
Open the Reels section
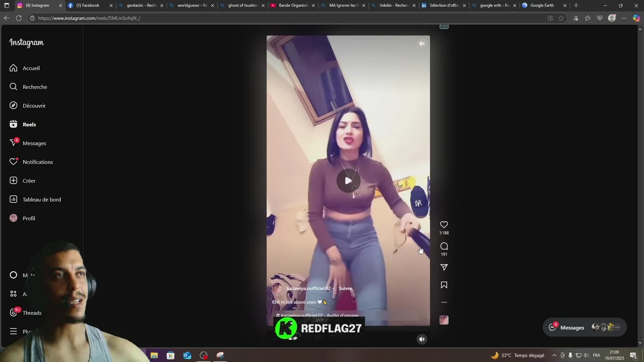tap(23, 124)
